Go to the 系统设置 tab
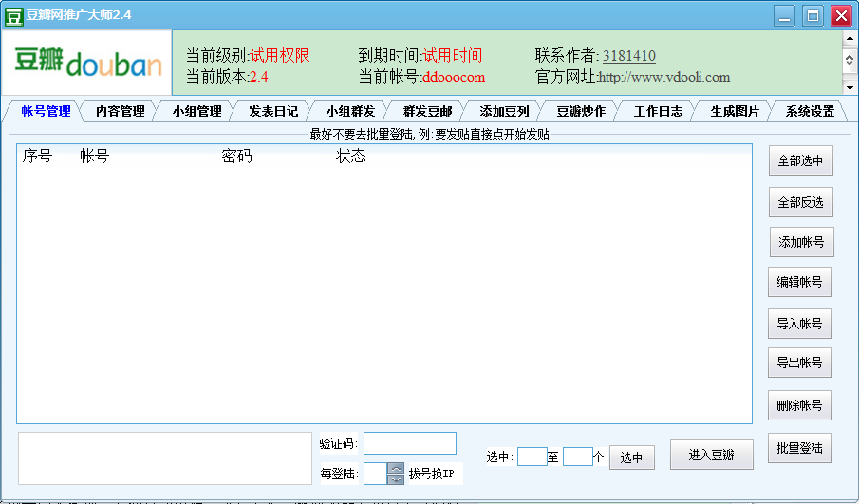Viewport: 859px width, 504px height. (810, 111)
